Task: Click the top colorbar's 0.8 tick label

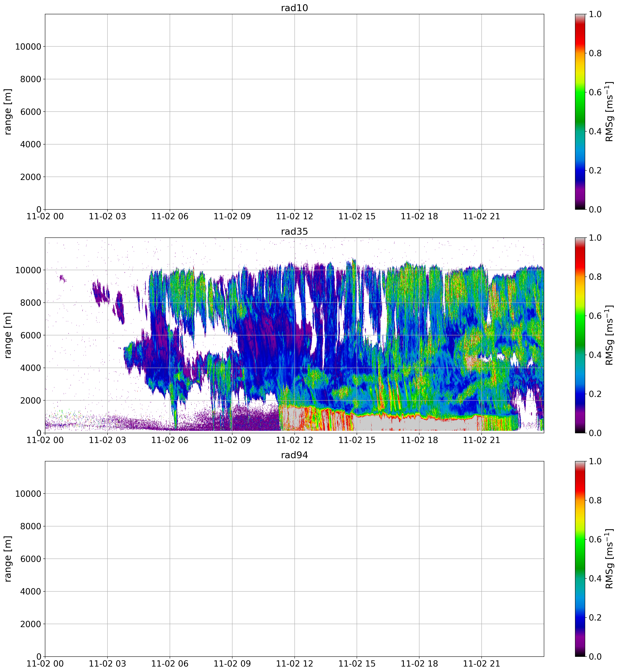Action: pyautogui.click(x=595, y=53)
